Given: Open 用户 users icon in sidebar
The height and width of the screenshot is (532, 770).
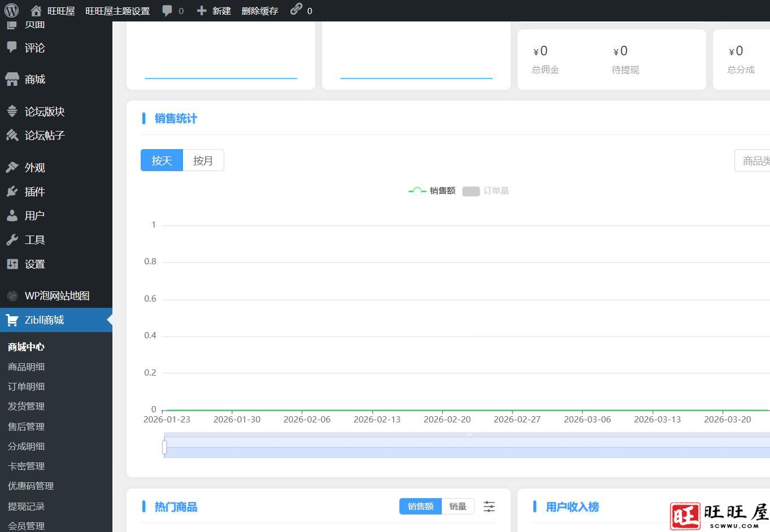Looking at the screenshot, I should [12, 216].
